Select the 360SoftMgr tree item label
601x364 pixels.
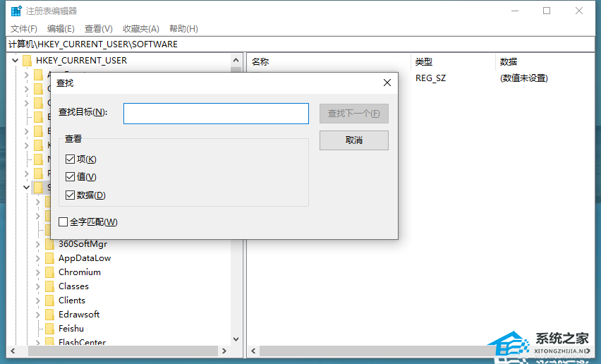83,244
